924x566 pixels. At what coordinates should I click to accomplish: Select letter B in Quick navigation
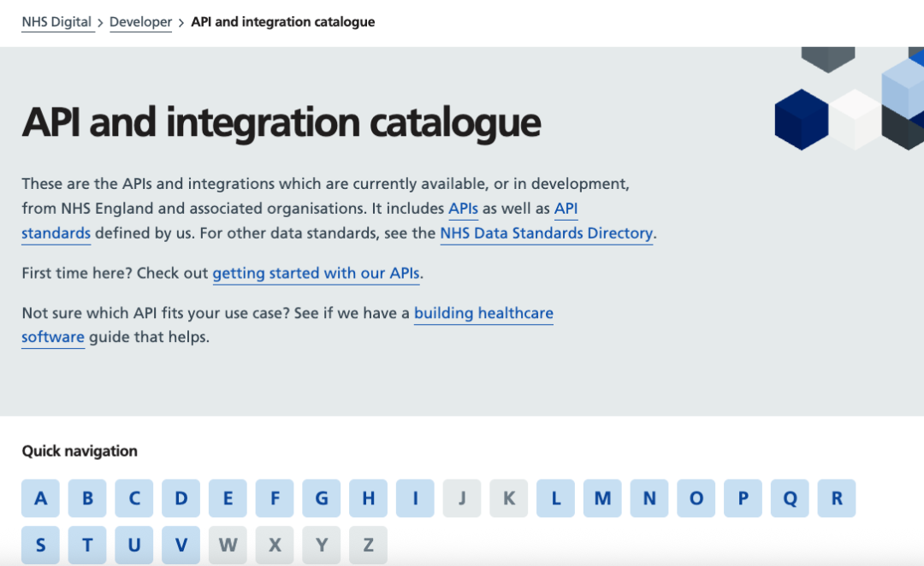(x=88, y=498)
